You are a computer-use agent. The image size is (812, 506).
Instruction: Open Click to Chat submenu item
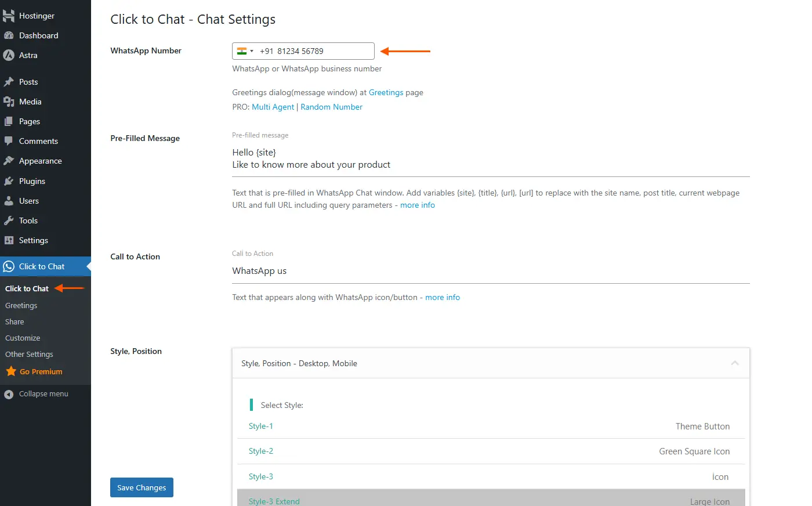pos(27,288)
